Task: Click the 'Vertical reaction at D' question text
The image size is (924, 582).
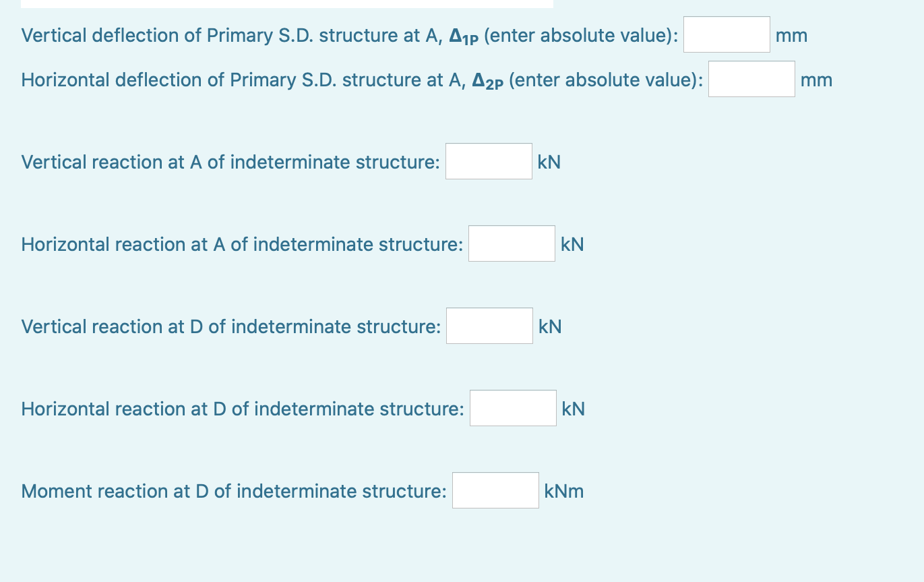Action: [x=229, y=326]
